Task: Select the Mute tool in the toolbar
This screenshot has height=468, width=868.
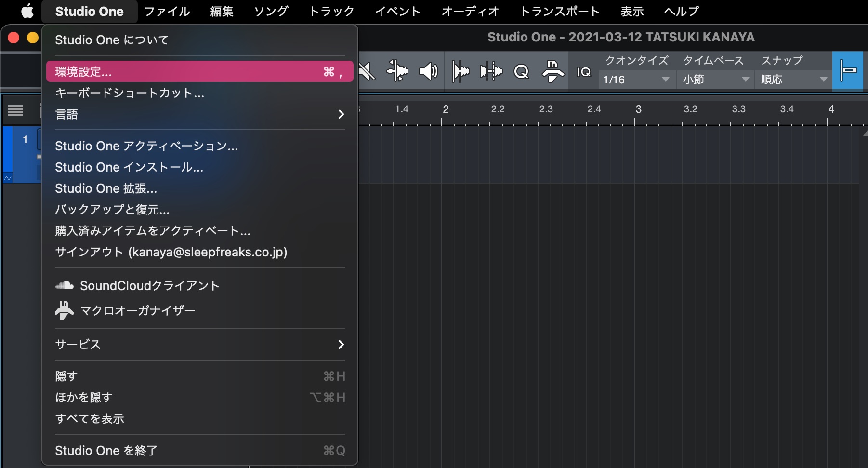Action: coord(367,72)
